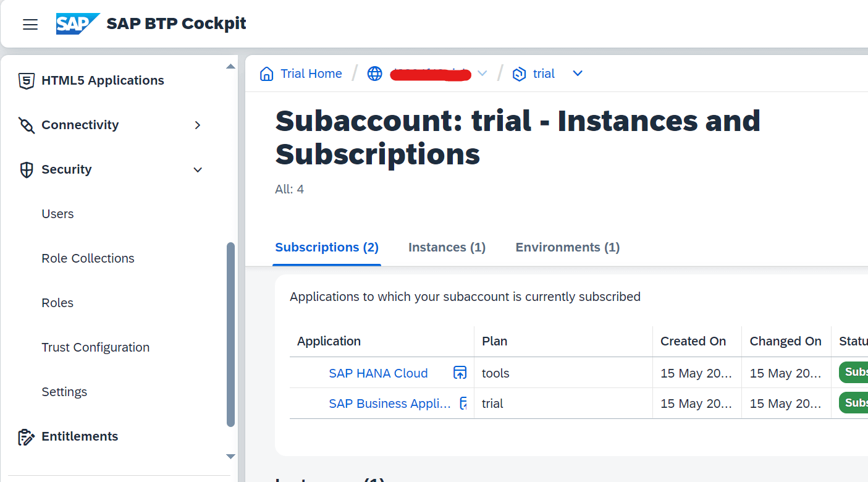Open the SAP Business Application subscription
The height and width of the screenshot is (482, 868).
click(389, 403)
